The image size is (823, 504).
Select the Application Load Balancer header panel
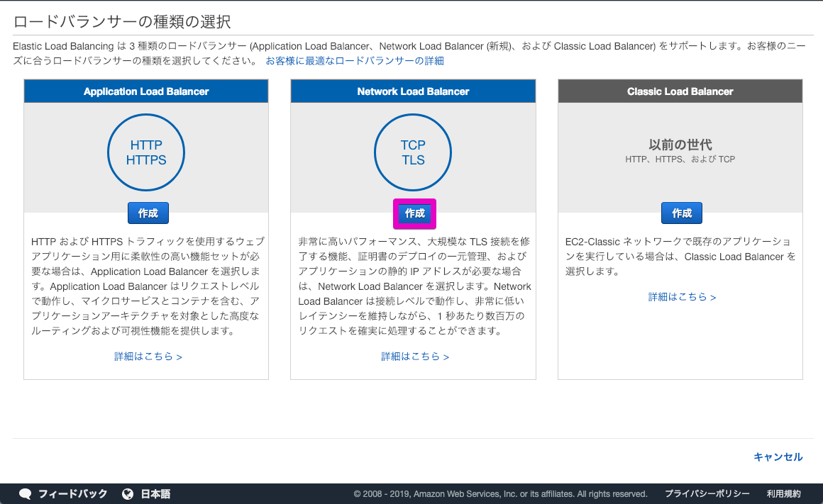146,91
